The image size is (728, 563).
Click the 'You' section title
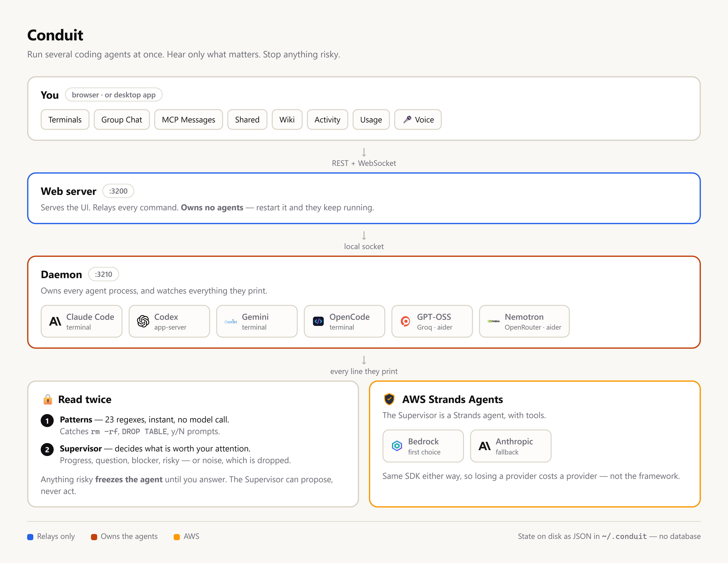[x=50, y=95]
